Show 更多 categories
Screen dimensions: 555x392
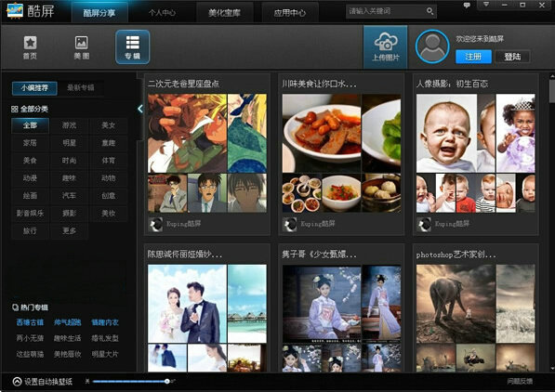[69, 230]
